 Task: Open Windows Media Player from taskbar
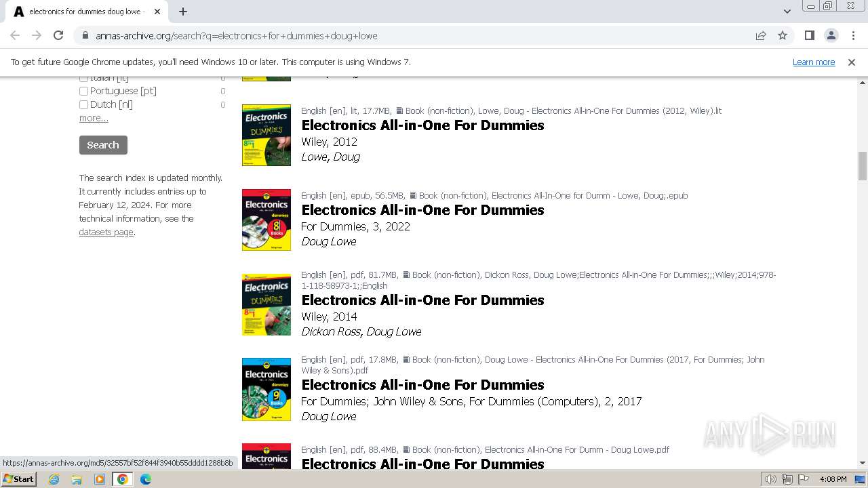(100, 479)
